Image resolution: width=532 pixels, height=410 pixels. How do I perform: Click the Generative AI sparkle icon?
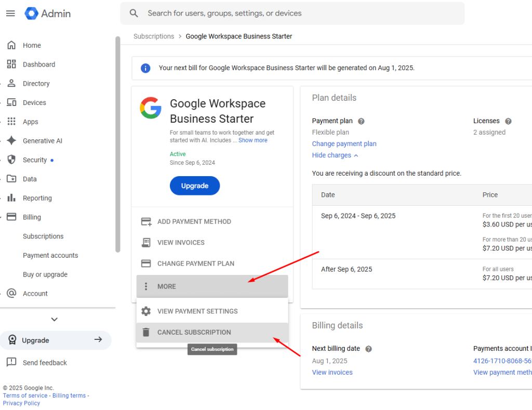point(11,140)
